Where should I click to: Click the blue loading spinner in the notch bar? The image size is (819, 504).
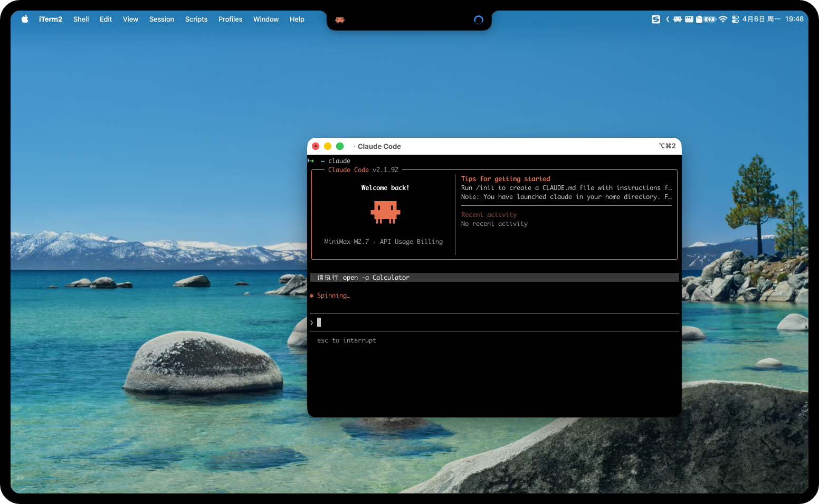(x=478, y=20)
